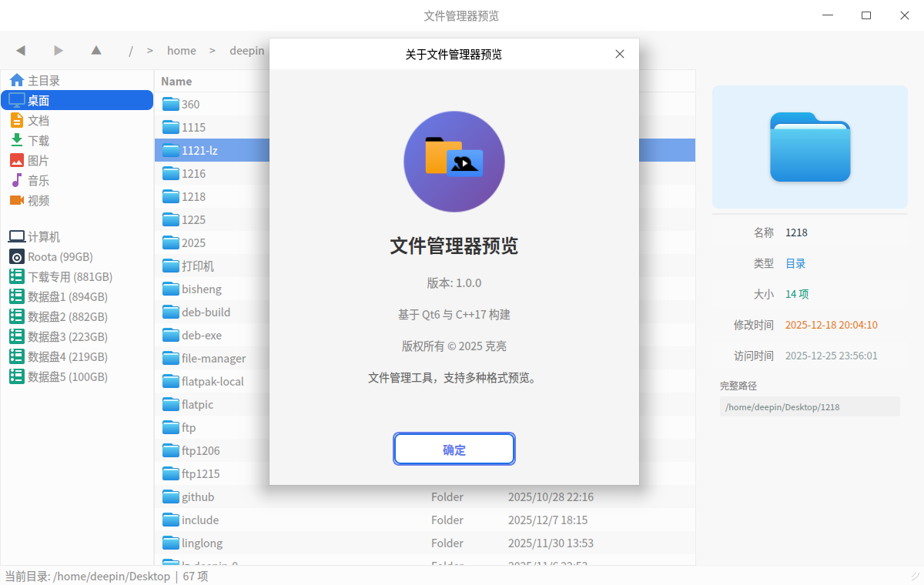The image size is (924, 585).
Task: Select 计算机 computer in sidebar
Action: (x=77, y=237)
